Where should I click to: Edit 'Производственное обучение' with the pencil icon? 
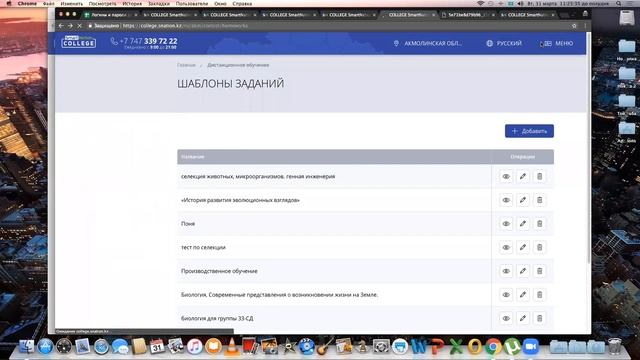[522, 271]
